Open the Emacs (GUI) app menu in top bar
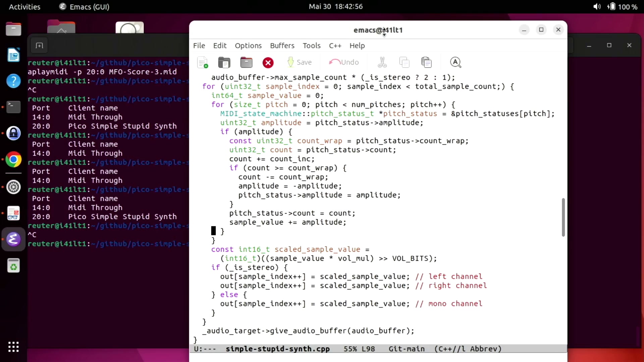This screenshot has width=644, height=362. click(x=84, y=7)
